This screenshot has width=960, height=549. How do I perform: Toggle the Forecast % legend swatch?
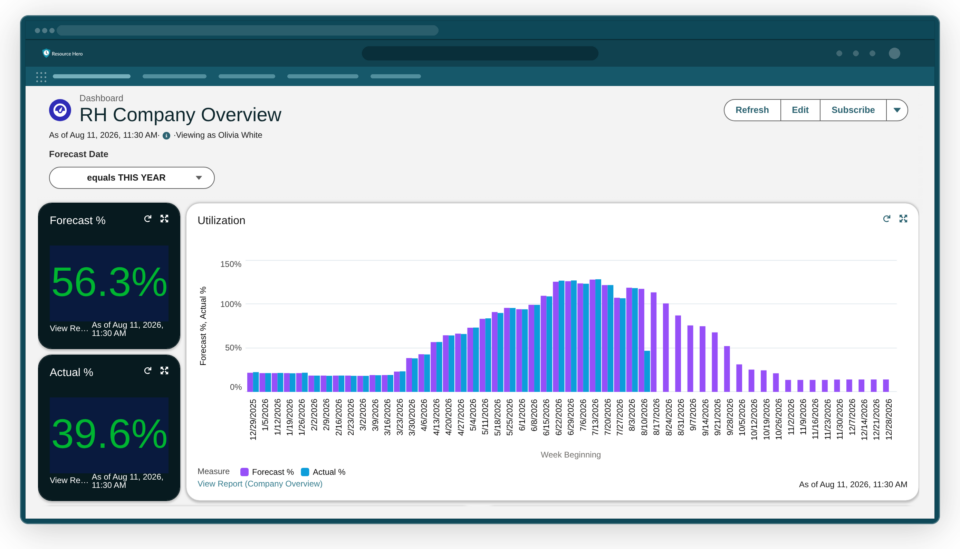(x=244, y=472)
